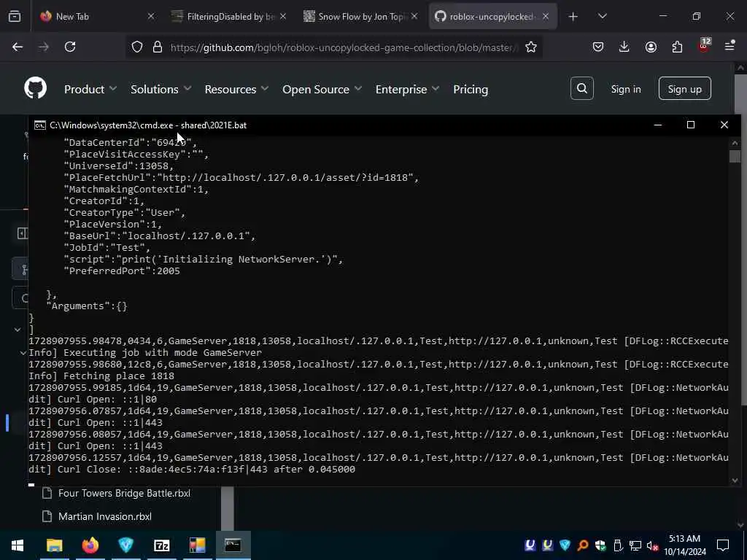Open the safely remove hardware tray icon
This screenshot has width=747, height=560.
pyautogui.click(x=618, y=545)
